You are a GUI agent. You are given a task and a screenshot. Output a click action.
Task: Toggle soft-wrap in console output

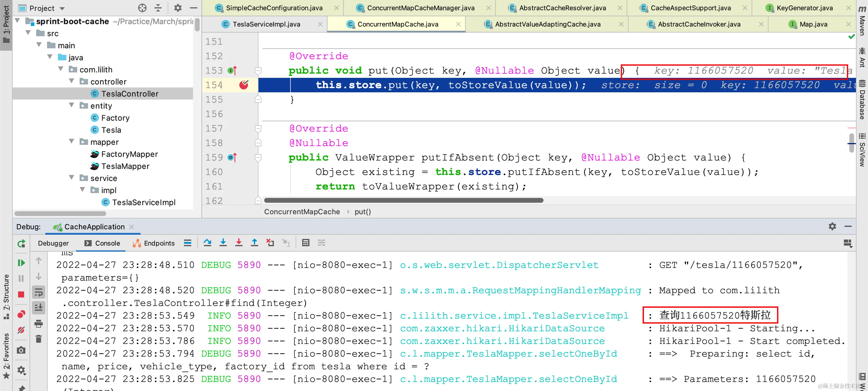coord(39,292)
